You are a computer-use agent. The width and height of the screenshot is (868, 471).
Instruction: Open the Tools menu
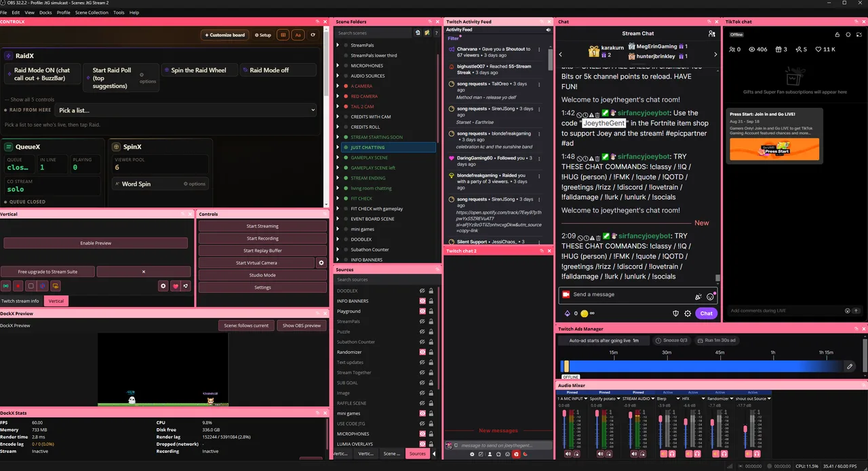[x=119, y=12]
